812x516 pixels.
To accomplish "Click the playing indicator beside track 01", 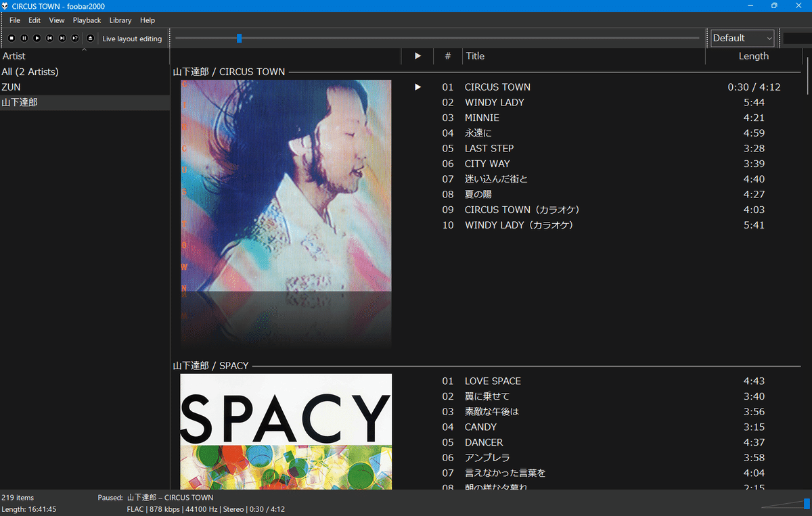I will coord(418,87).
